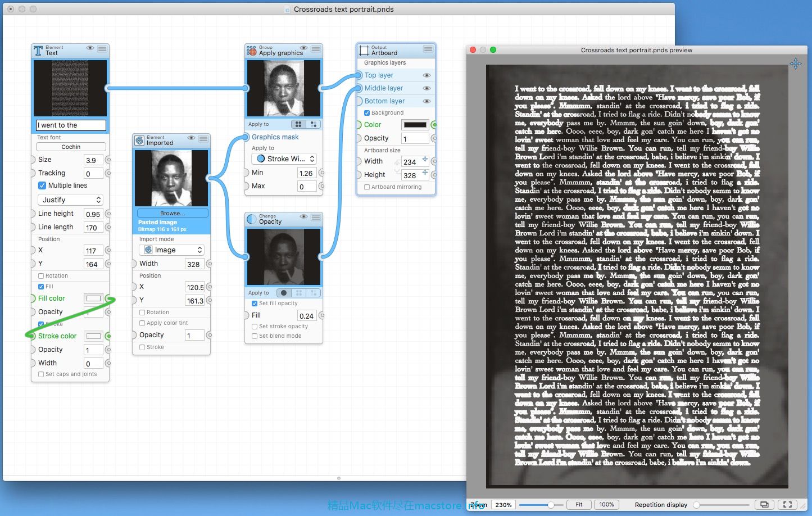Click the detach window icon in preview bar

coord(764,504)
